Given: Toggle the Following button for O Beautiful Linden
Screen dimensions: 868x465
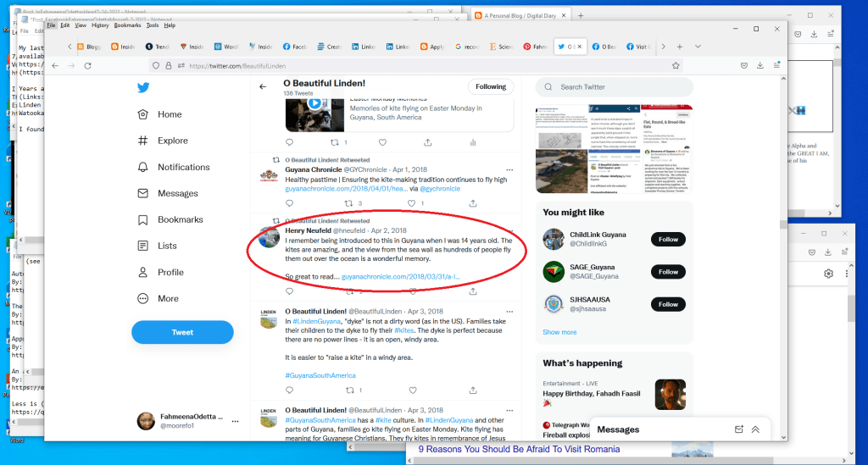Looking at the screenshot, I should tap(490, 86).
